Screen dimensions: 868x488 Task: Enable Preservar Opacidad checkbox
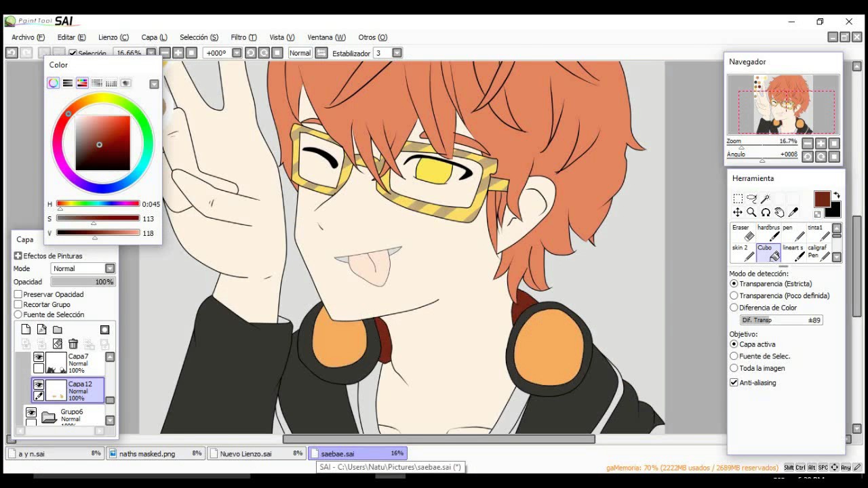click(18, 294)
